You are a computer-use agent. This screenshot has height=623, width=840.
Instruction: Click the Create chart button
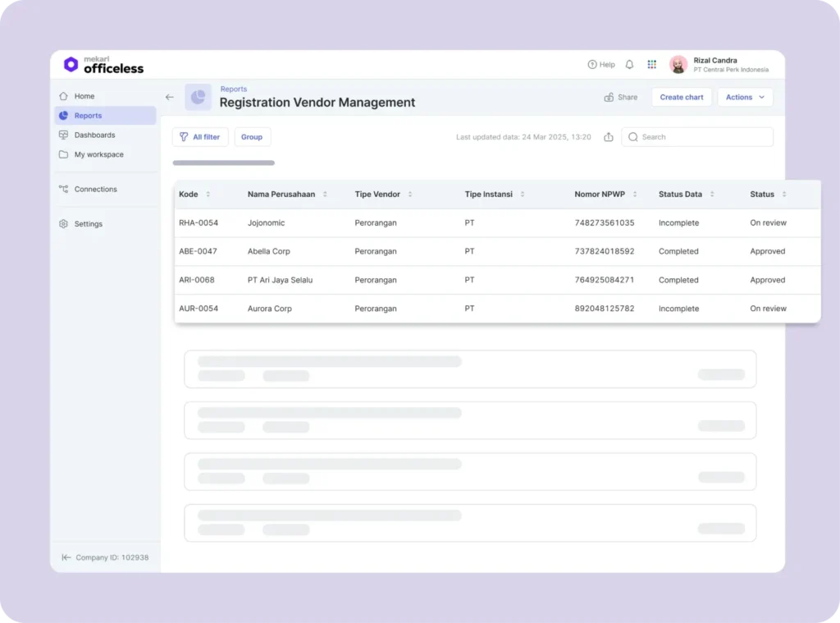click(682, 97)
